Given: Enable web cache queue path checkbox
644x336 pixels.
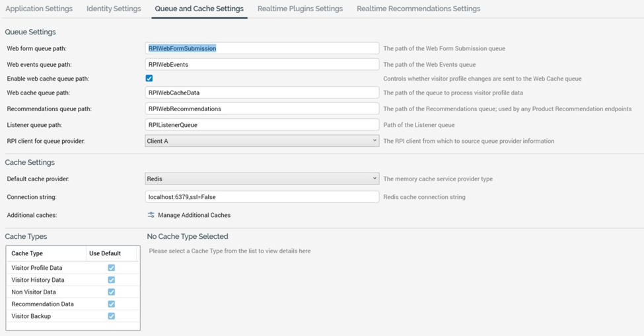Looking at the screenshot, I should (x=149, y=79).
